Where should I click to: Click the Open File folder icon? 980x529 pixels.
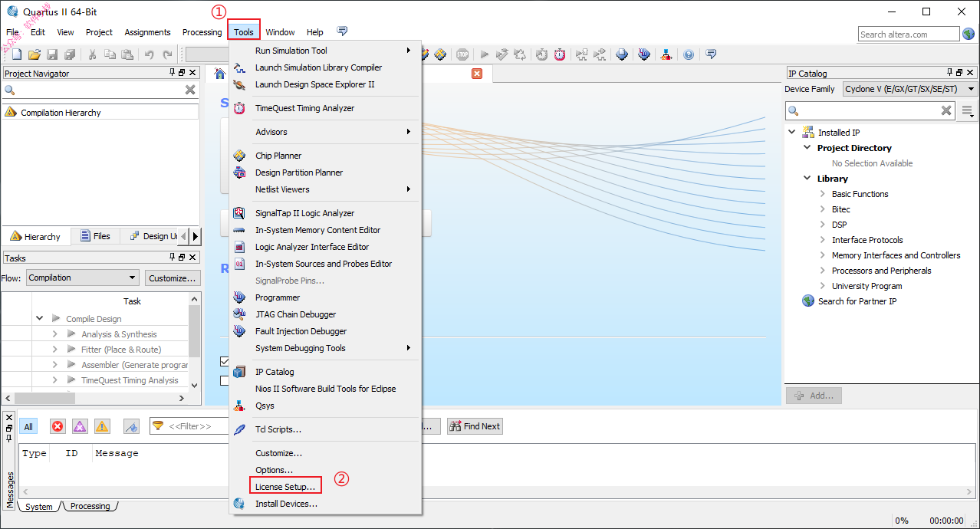tap(35, 54)
